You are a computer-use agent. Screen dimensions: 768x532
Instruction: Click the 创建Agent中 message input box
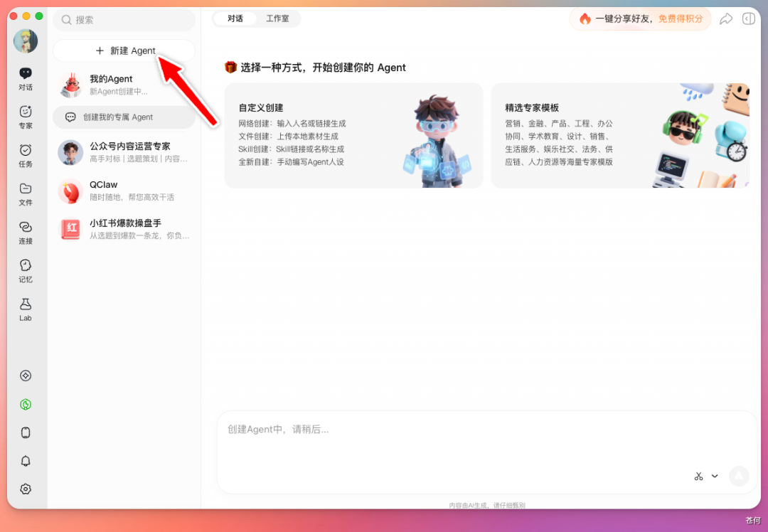point(487,452)
